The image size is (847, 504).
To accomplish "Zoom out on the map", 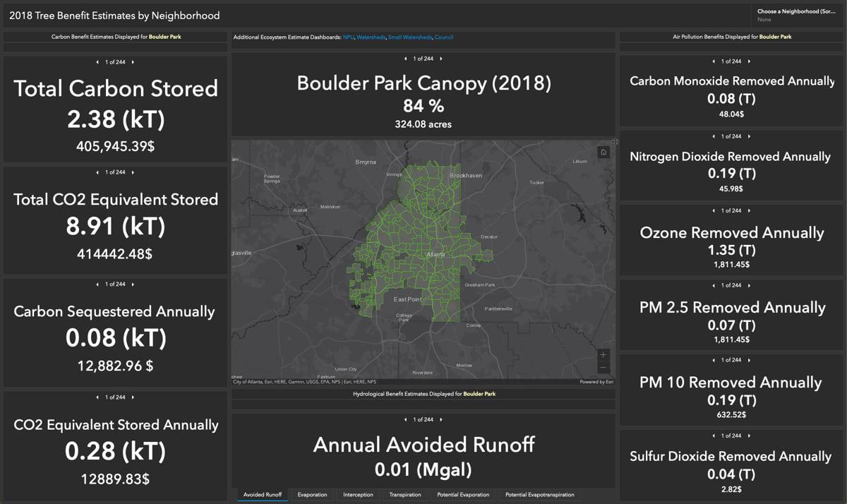I will [x=603, y=368].
